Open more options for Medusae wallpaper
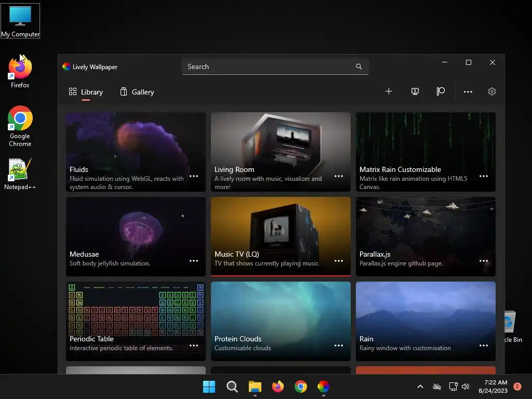Screen dimensions: 532x399 click(194, 261)
